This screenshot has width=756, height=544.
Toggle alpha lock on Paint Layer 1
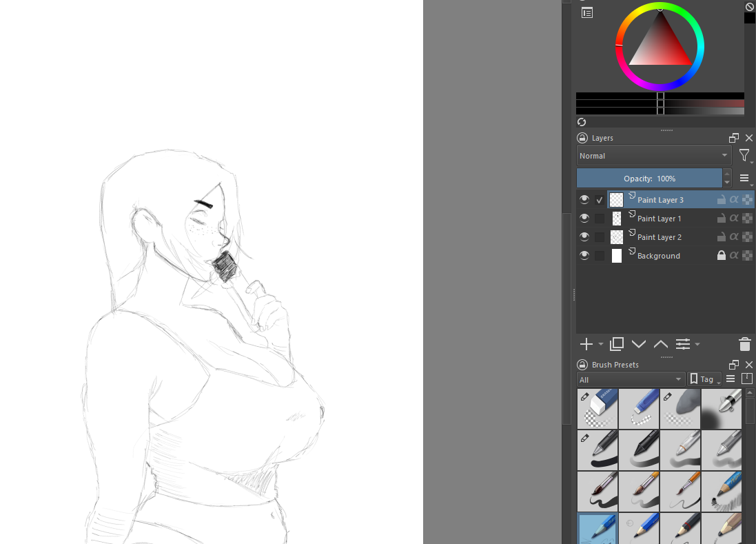pyautogui.click(x=747, y=218)
